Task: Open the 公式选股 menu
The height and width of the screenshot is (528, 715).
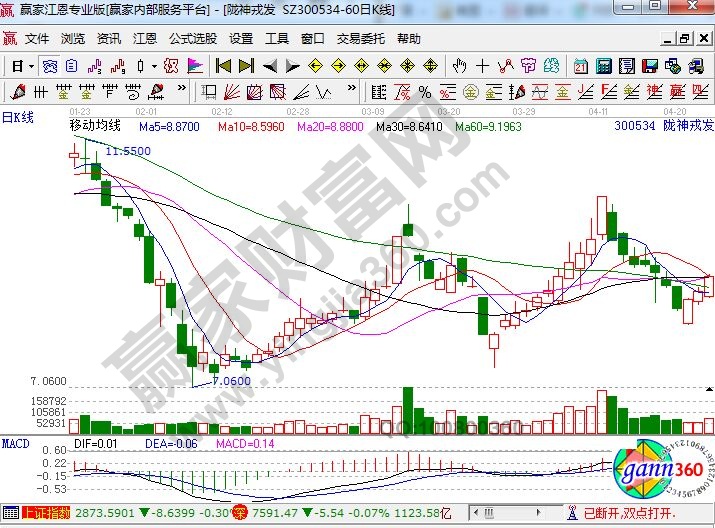Action: [x=192, y=39]
